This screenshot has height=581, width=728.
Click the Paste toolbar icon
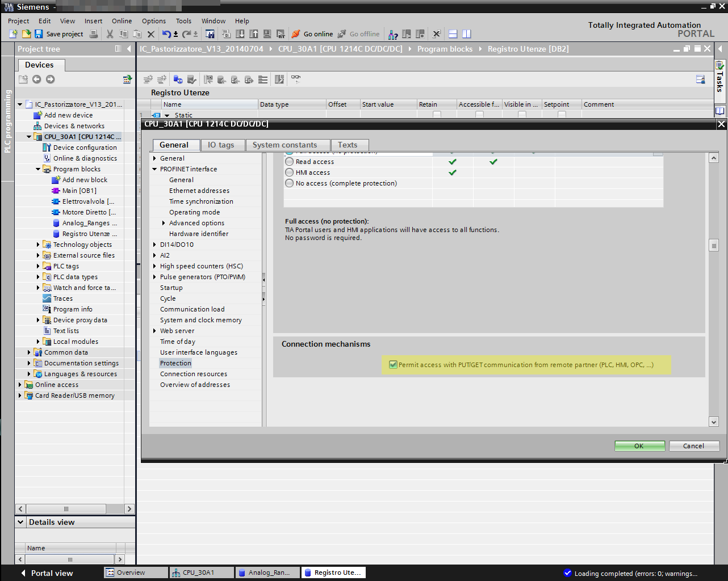[x=137, y=34]
